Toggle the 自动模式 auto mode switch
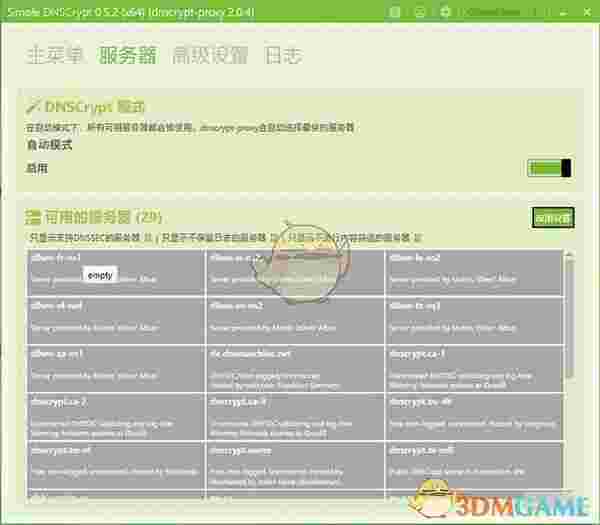The image size is (600, 525). point(549,168)
